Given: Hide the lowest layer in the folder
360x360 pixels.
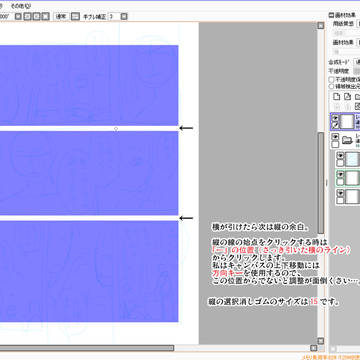Looking at the screenshot, I should [x=340, y=193].
